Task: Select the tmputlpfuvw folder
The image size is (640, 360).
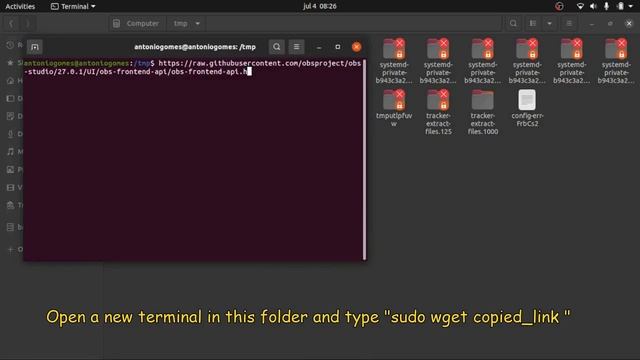Action: coord(393,108)
